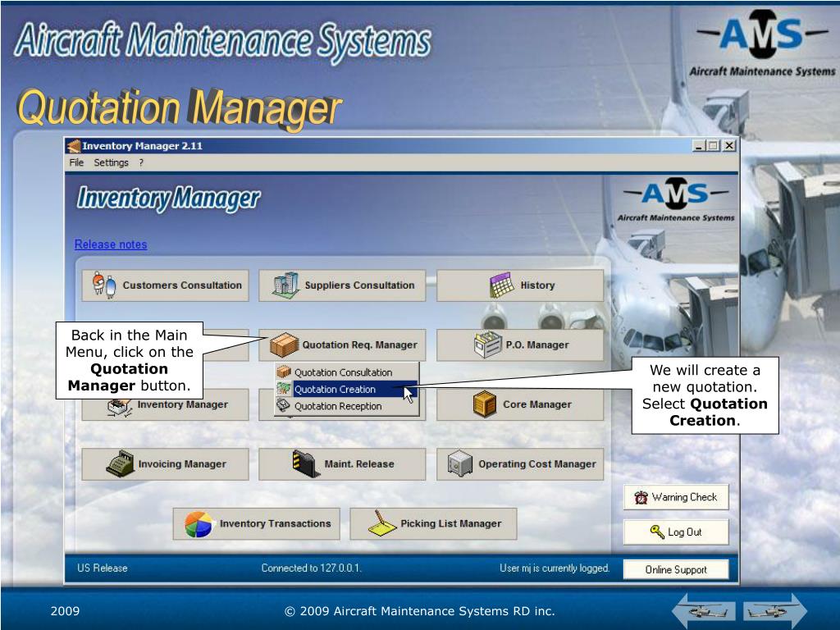
Task: Click the Inventory Transactions pie chart icon
Action: tap(199, 523)
